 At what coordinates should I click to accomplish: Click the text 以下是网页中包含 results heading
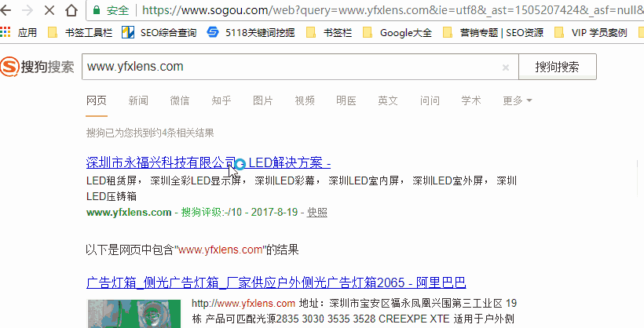point(192,250)
